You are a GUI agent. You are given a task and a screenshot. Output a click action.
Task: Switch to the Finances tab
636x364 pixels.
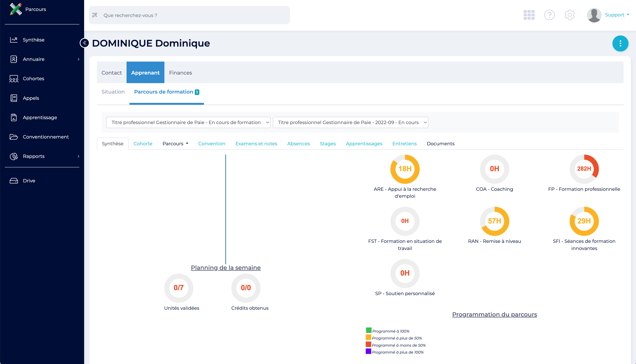pyautogui.click(x=180, y=73)
